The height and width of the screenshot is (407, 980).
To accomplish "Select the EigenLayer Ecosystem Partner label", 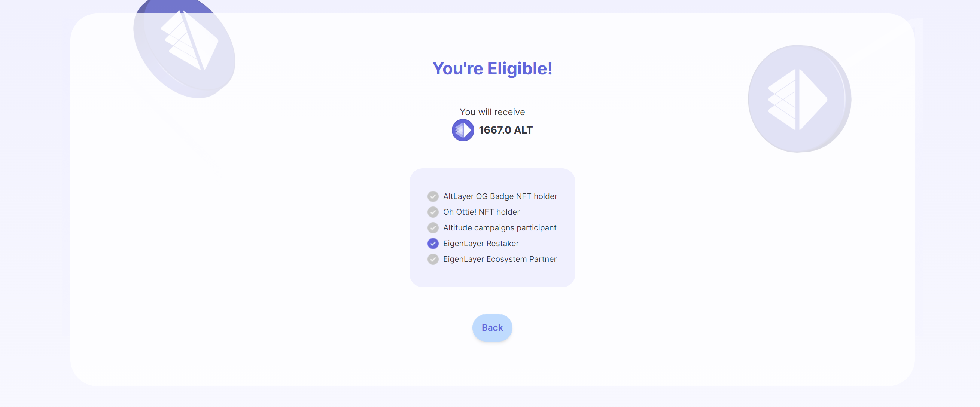I will point(499,259).
